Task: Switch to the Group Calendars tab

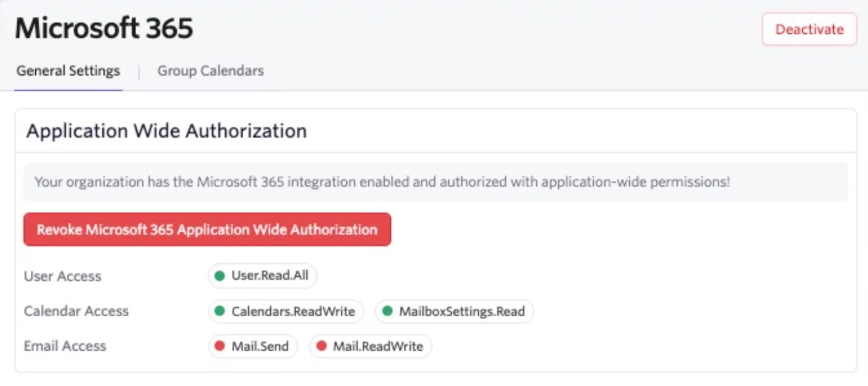Action: (x=211, y=71)
